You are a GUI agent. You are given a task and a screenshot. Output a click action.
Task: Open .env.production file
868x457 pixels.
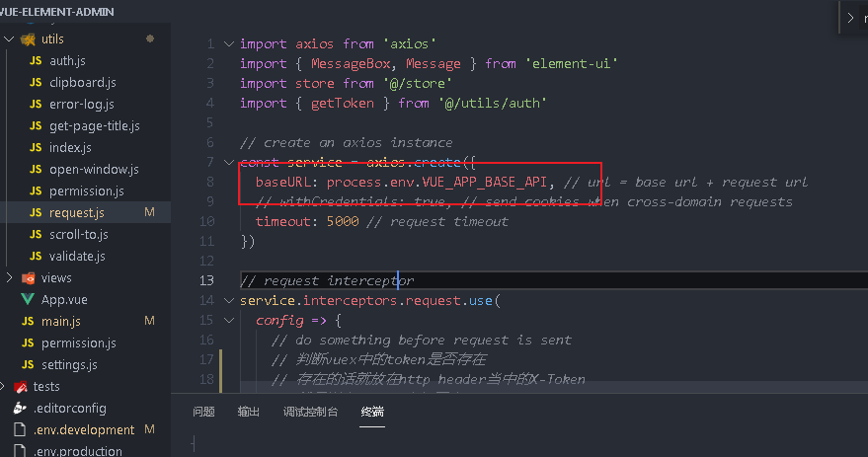(77, 451)
